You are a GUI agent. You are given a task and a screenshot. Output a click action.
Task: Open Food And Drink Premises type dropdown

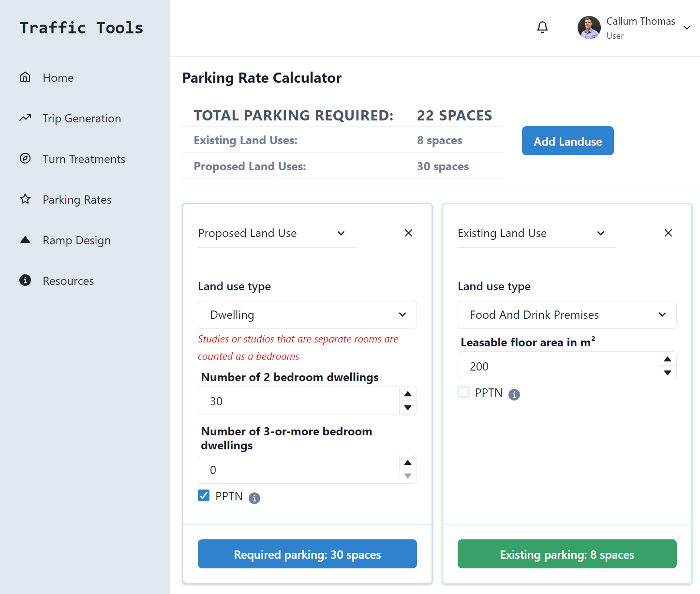tap(567, 314)
